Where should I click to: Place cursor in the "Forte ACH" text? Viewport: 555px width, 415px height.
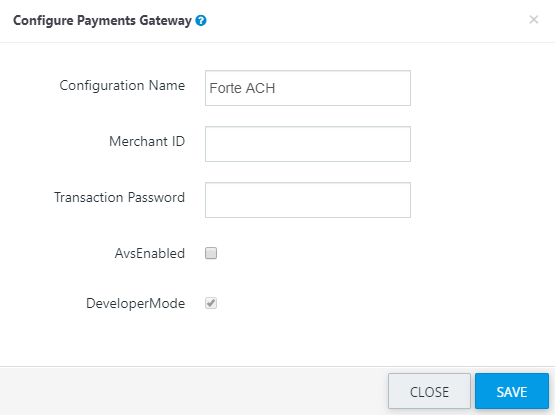tap(242, 88)
